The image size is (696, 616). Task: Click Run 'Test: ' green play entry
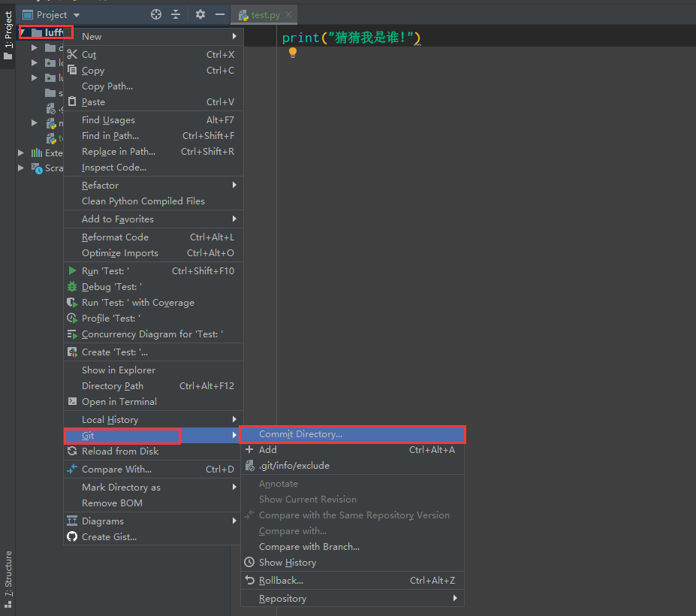point(105,270)
